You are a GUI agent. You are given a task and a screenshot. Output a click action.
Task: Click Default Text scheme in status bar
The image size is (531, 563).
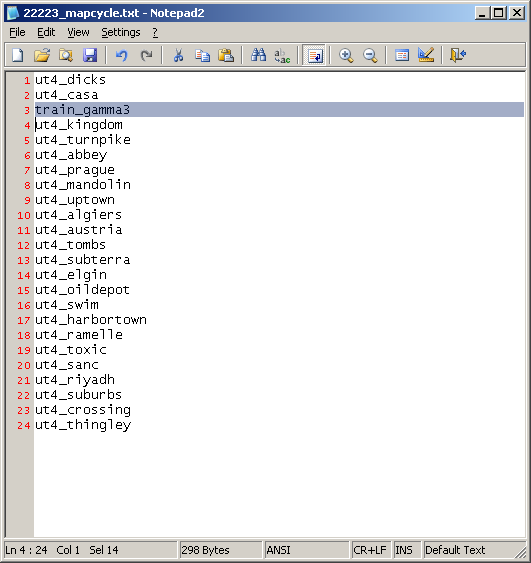coord(474,550)
